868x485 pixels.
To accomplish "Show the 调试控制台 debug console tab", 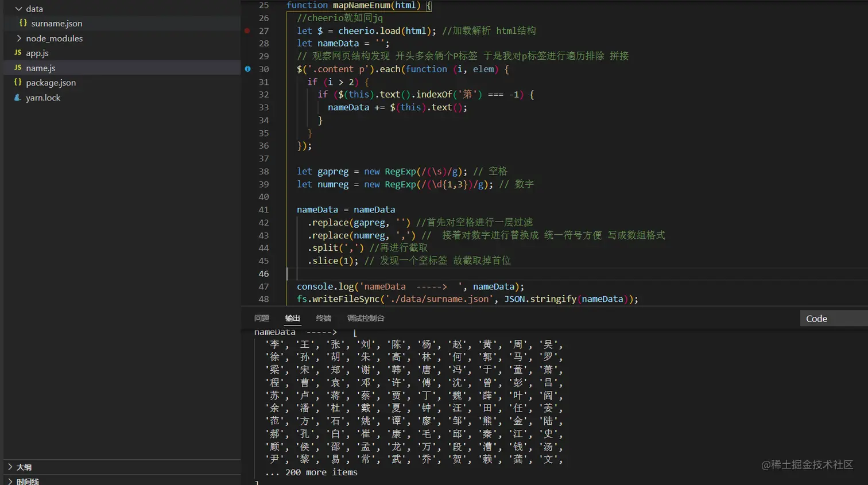I will [x=366, y=318].
